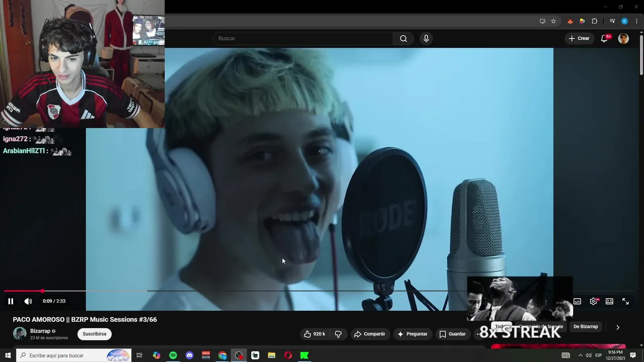Open the browser three-dot menu
This screenshot has height=362, width=644.
click(636, 21)
